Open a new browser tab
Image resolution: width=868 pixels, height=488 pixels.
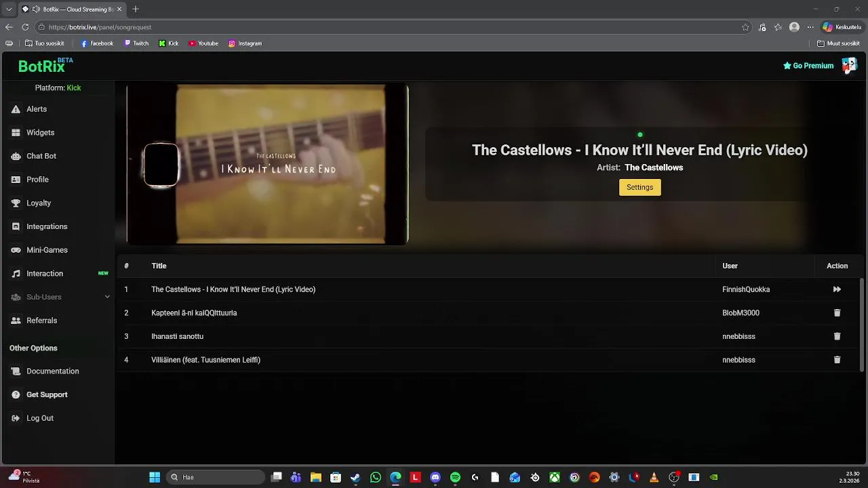pos(136,9)
